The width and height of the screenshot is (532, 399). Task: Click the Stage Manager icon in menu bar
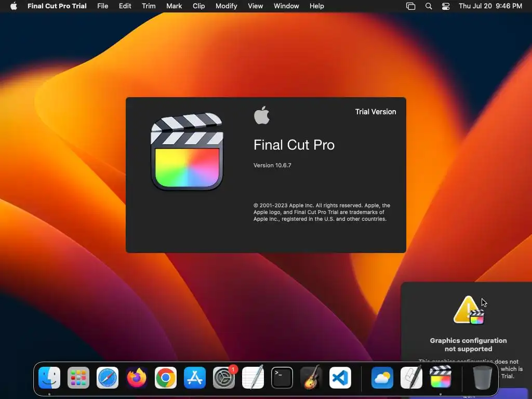point(410,6)
